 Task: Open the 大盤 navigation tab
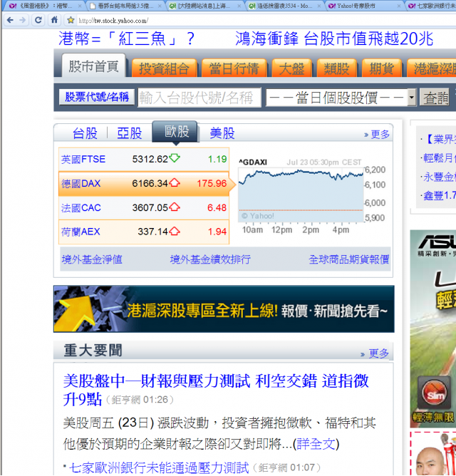point(291,68)
